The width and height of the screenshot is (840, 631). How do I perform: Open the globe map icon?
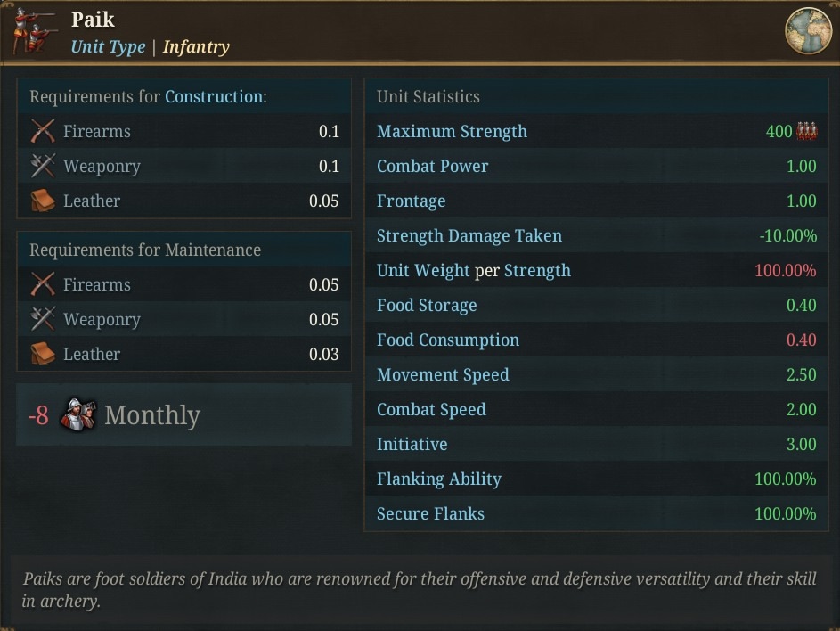click(x=808, y=30)
